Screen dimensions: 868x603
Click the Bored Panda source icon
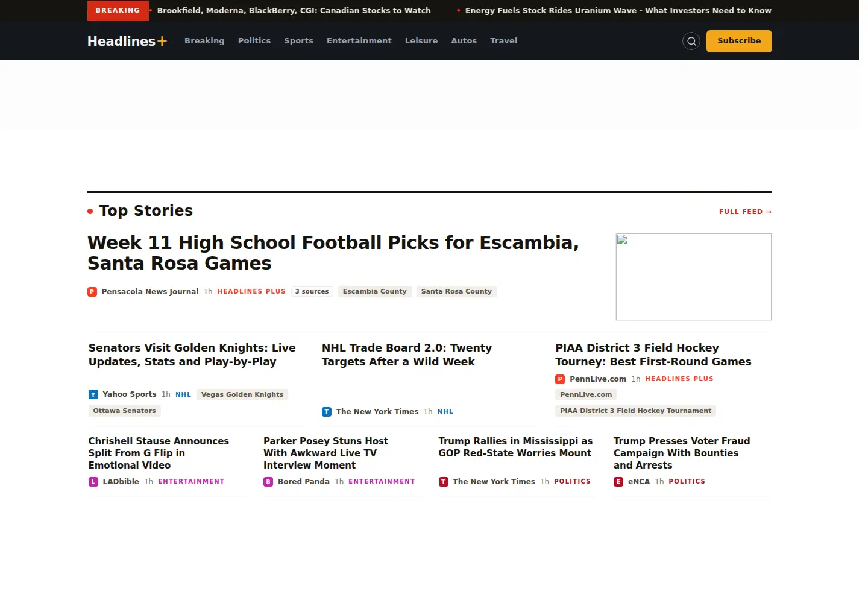tap(268, 482)
